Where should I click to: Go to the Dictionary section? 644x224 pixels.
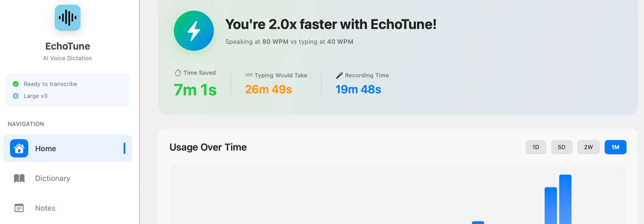[53, 178]
